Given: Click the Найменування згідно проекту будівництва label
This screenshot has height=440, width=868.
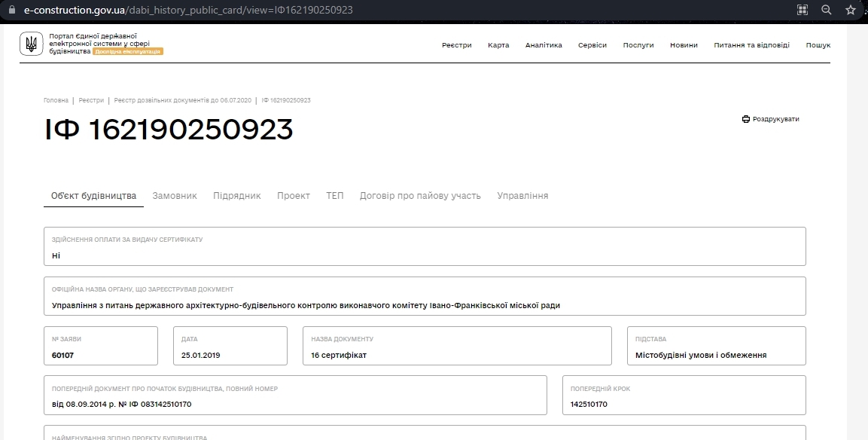Looking at the screenshot, I should tap(129, 437).
